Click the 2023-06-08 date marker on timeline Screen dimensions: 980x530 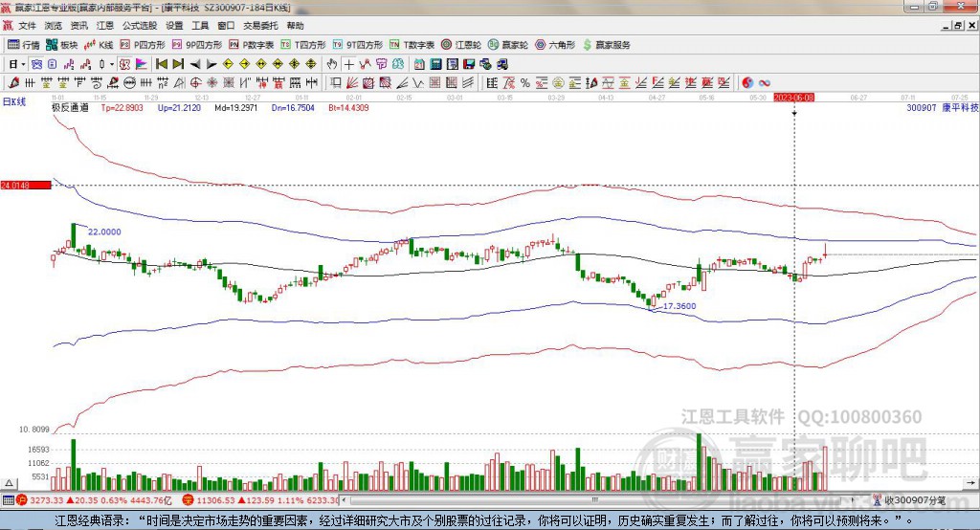[x=793, y=98]
